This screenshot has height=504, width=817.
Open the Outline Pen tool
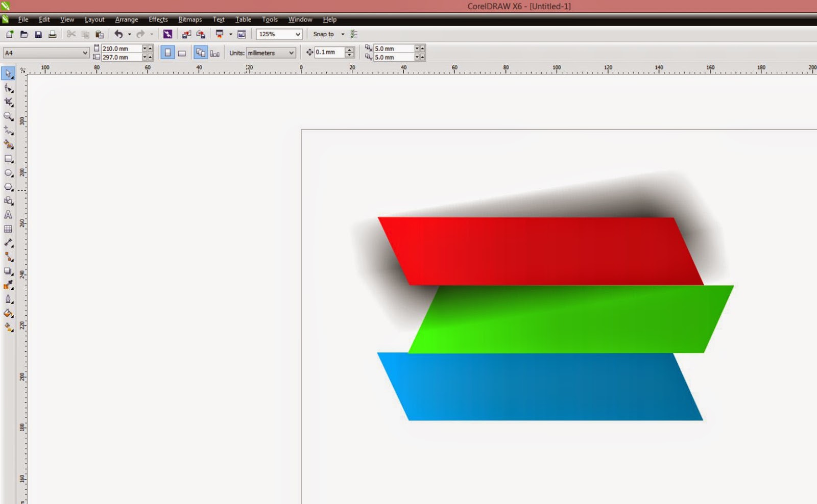pos(8,299)
